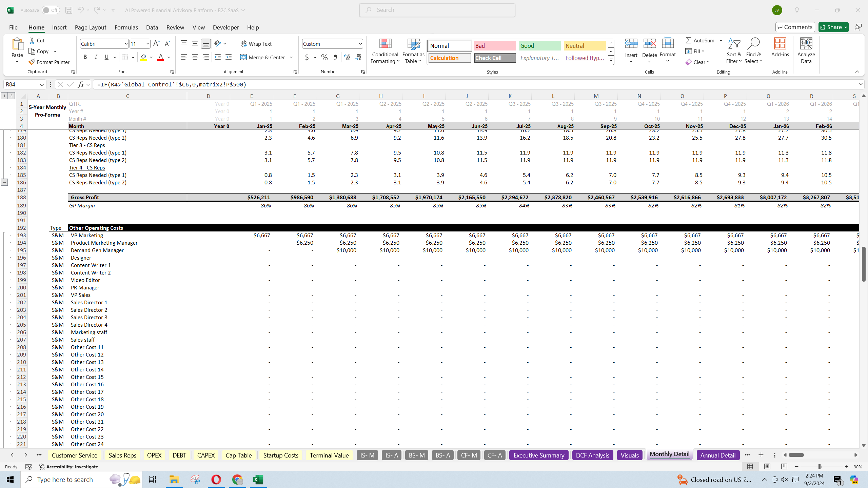Image resolution: width=868 pixels, height=488 pixels.
Task: Click the Borders icon
Action: click(125, 57)
